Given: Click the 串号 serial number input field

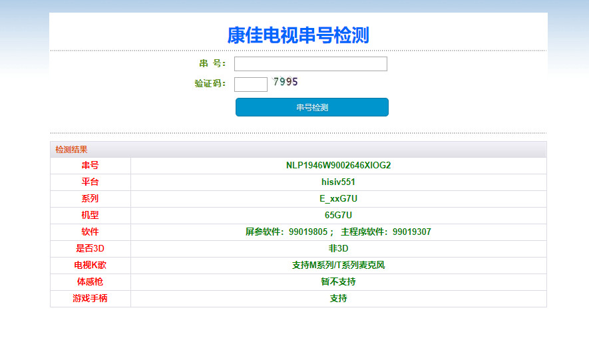Looking at the screenshot, I should pyautogui.click(x=311, y=64).
